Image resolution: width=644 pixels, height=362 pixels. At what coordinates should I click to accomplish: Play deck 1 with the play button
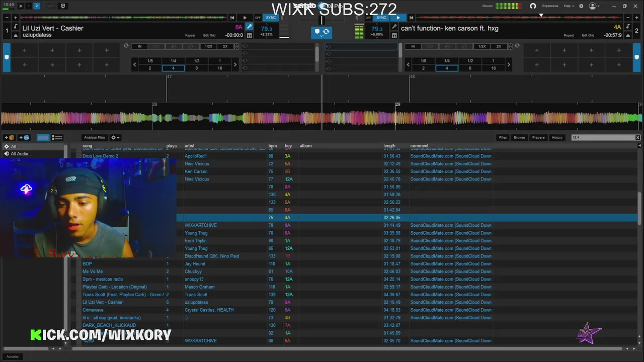coord(245,18)
